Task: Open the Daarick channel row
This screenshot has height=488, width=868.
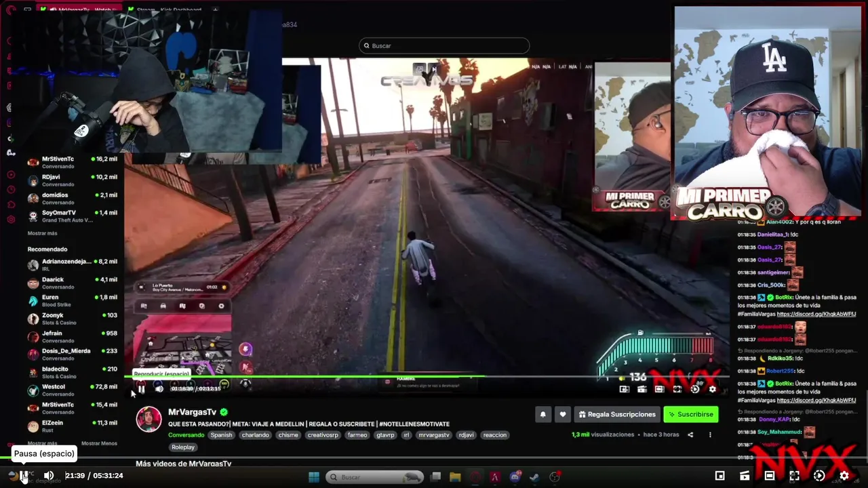Action: [x=72, y=283]
